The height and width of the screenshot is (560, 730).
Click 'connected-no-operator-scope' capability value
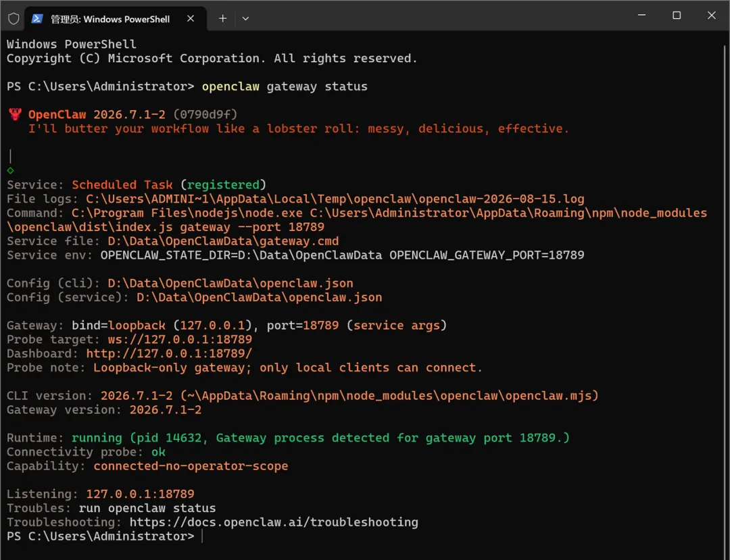click(x=191, y=466)
